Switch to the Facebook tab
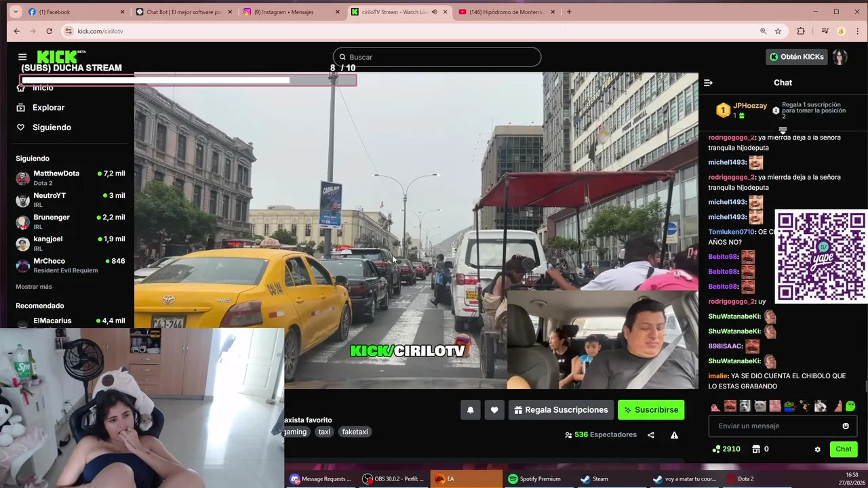 pos(75,12)
